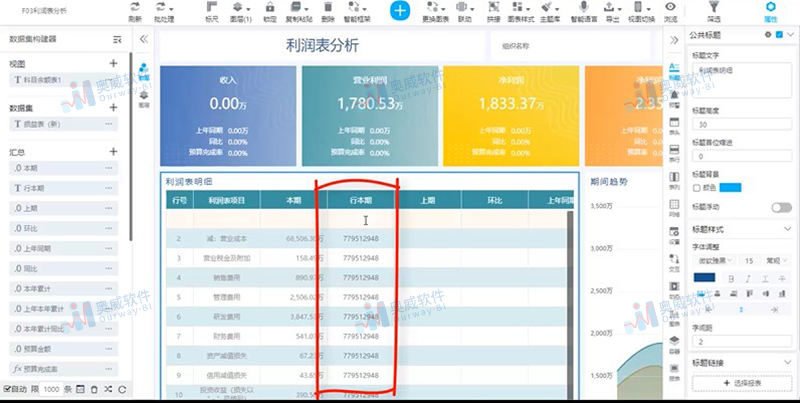Open the dark blue font color swatch
Viewport: 800px width, 403px height.
(x=704, y=278)
